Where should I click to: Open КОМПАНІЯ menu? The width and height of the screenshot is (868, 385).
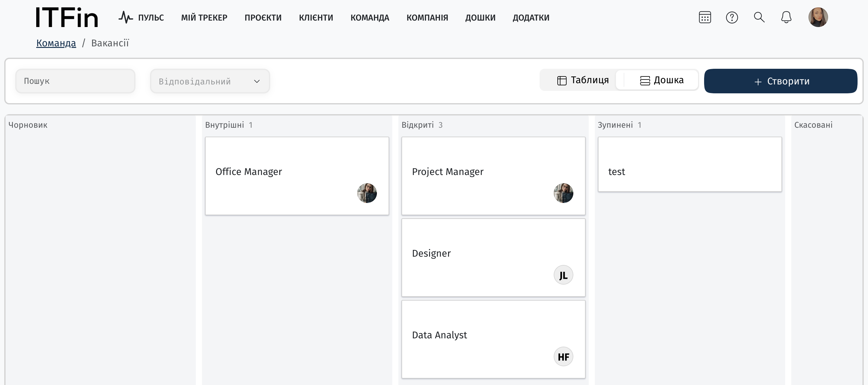click(427, 17)
